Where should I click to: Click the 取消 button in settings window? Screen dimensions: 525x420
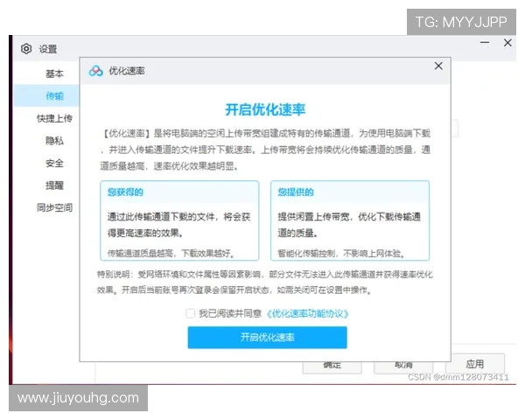pos(403,367)
